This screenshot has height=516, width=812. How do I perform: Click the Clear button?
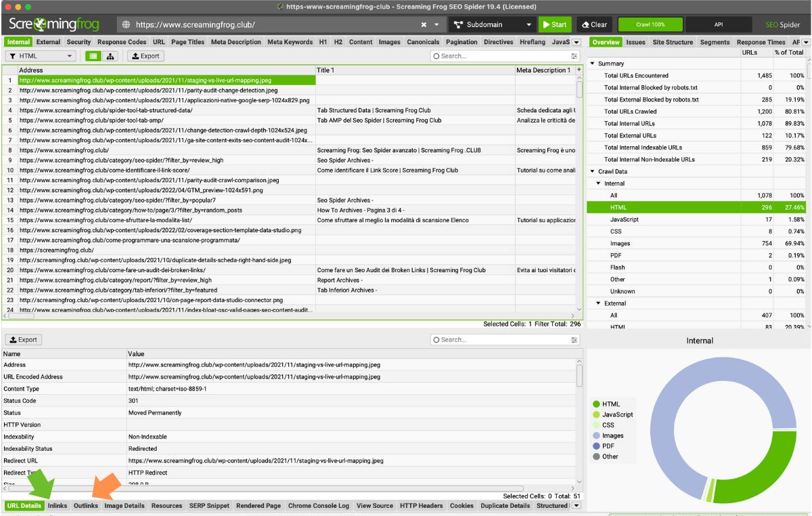594,24
